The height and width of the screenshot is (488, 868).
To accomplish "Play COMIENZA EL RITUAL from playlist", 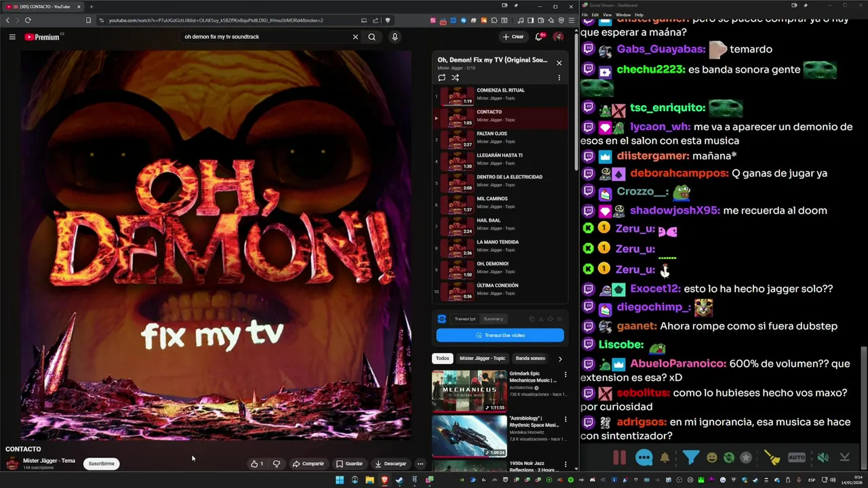I will point(500,96).
